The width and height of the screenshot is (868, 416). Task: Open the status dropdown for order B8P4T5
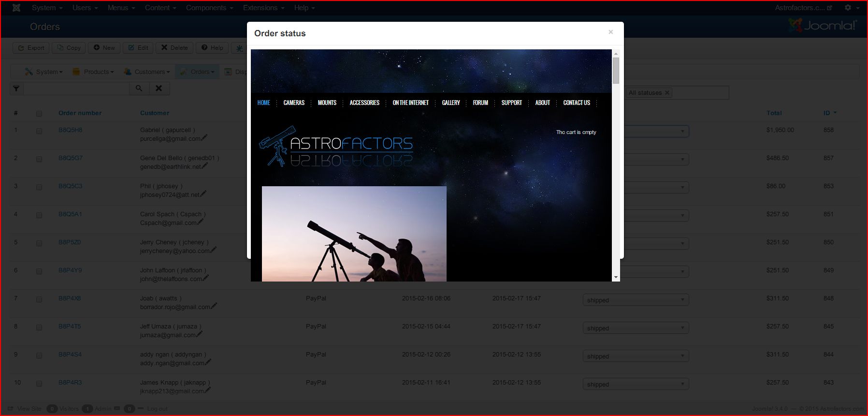tap(636, 328)
